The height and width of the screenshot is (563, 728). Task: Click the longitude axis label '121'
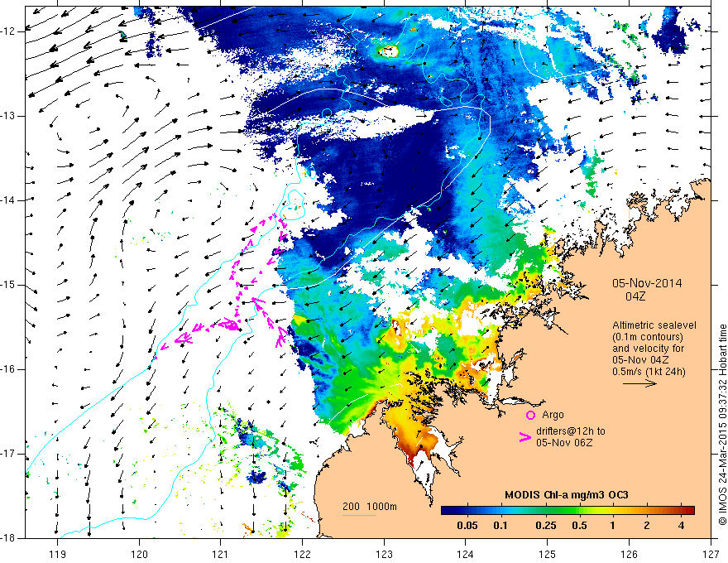coord(221,554)
